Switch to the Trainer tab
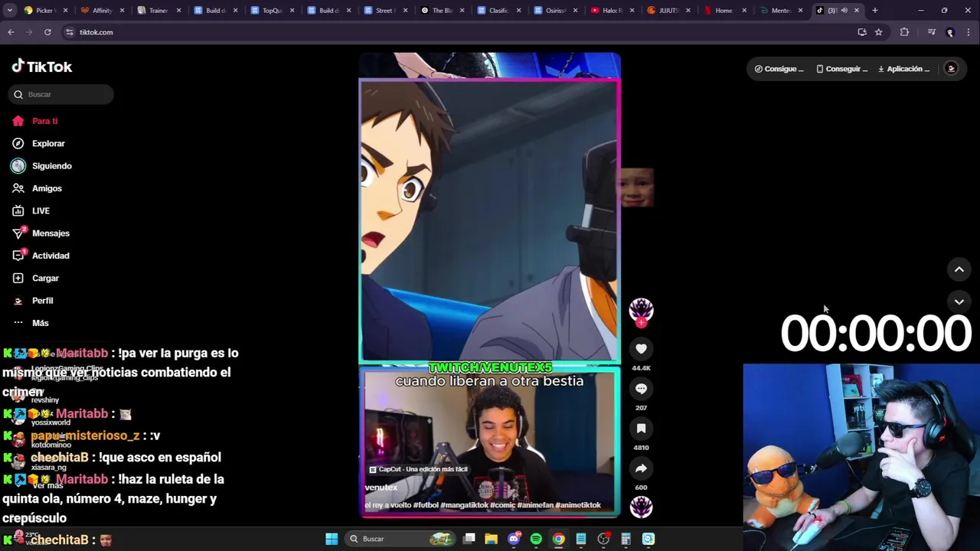The height and width of the screenshot is (551, 980). point(158,11)
